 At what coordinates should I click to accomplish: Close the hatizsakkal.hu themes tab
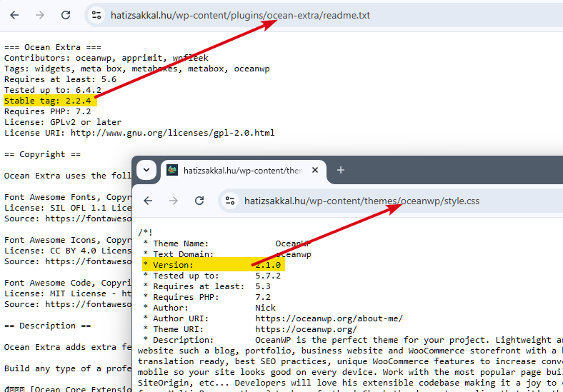pyautogui.click(x=315, y=170)
